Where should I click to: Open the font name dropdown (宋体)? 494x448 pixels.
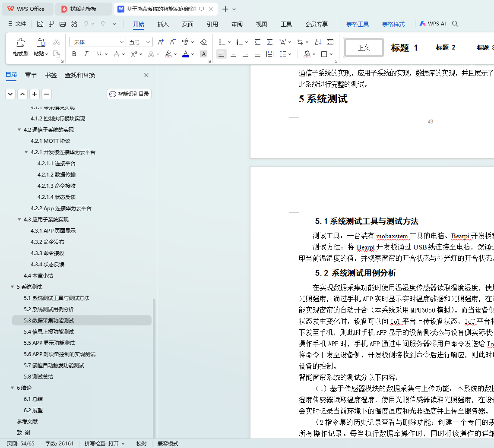(x=122, y=42)
